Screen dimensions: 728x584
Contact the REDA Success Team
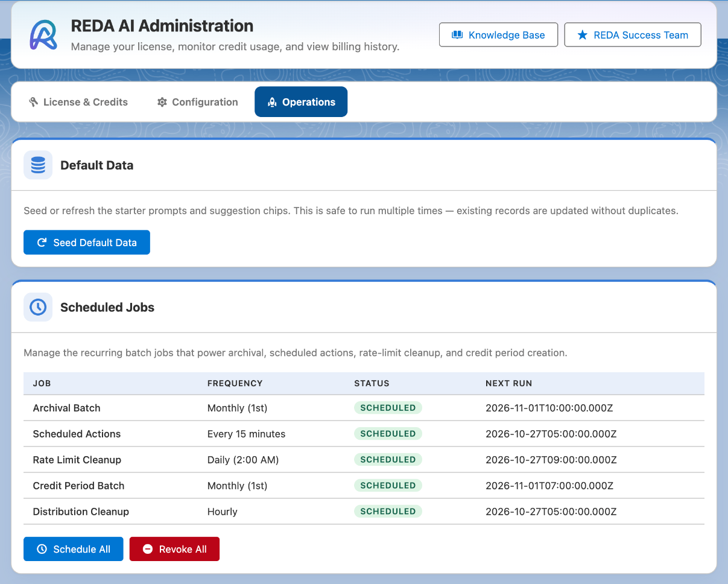(x=633, y=35)
